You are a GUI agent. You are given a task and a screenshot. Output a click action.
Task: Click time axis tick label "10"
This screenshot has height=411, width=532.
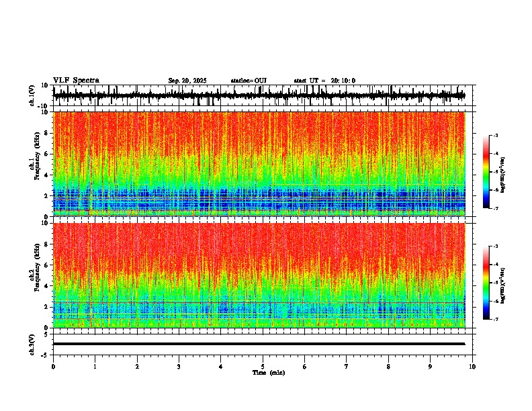tap(472, 367)
